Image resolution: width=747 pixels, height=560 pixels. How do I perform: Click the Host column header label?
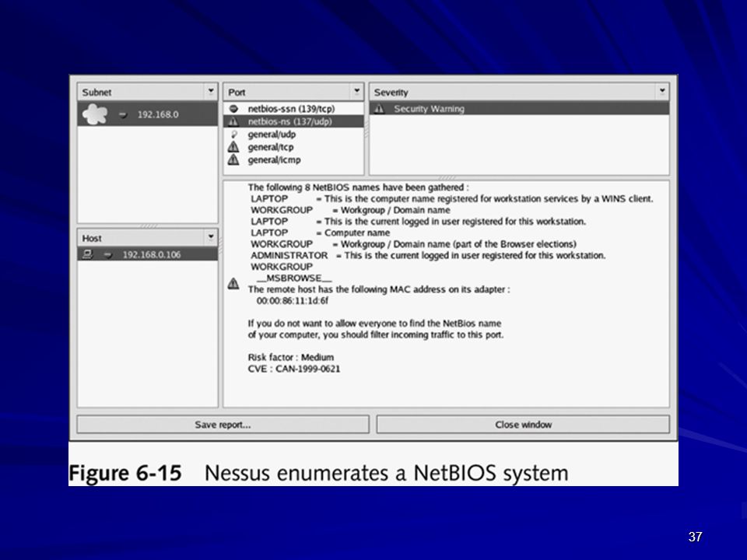coord(92,238)
